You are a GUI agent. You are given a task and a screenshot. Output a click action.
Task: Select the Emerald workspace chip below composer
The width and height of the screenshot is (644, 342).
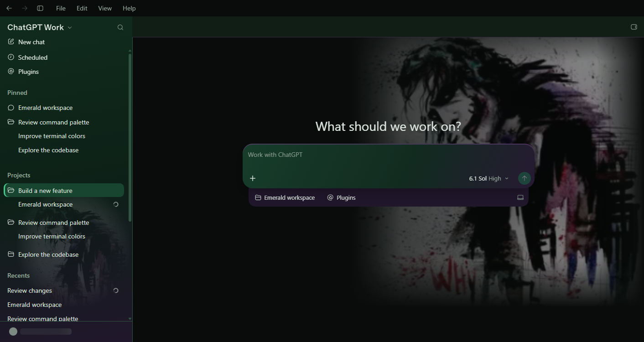(x=285, y=197)
